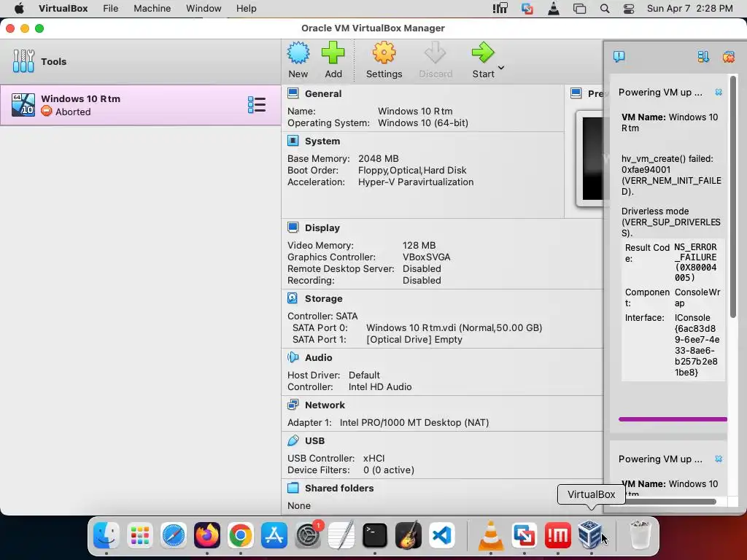
Task: Click the Audio section speaker icon
Action: tap(293, 357)
